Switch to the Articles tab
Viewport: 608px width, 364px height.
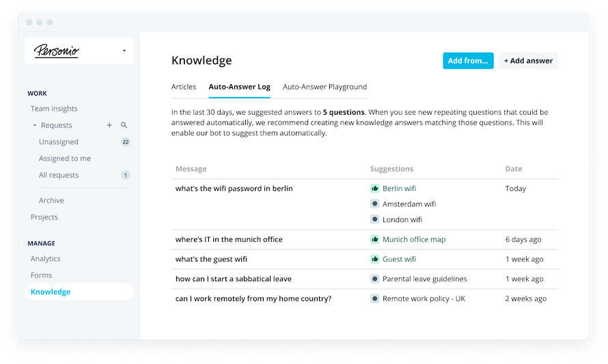click(x=184, y=87)
